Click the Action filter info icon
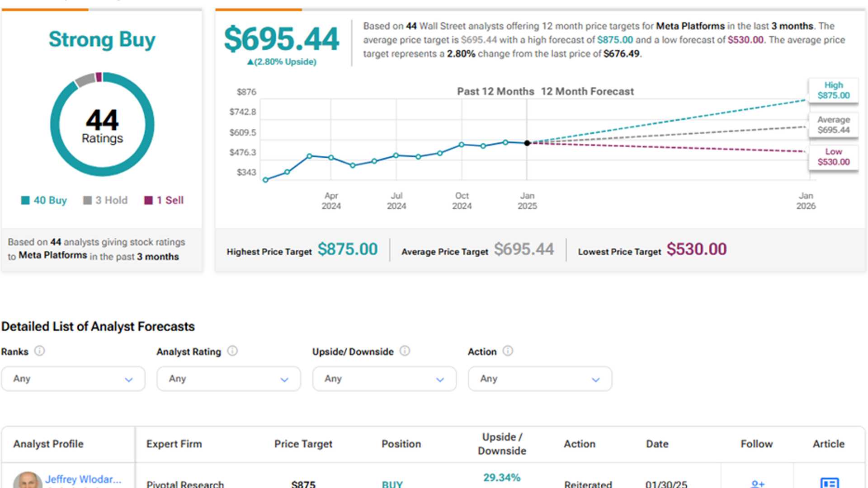This screenshot has width=868, height=488. point(508,351)
